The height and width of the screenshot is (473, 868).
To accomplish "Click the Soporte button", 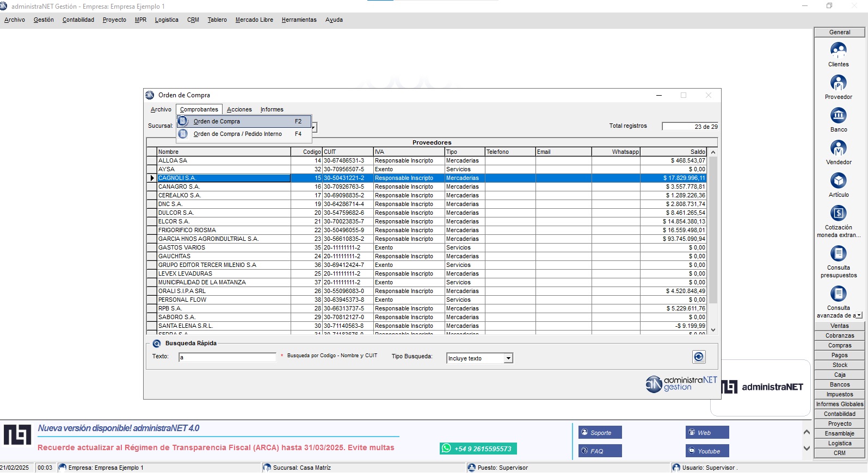I will 600,433.
